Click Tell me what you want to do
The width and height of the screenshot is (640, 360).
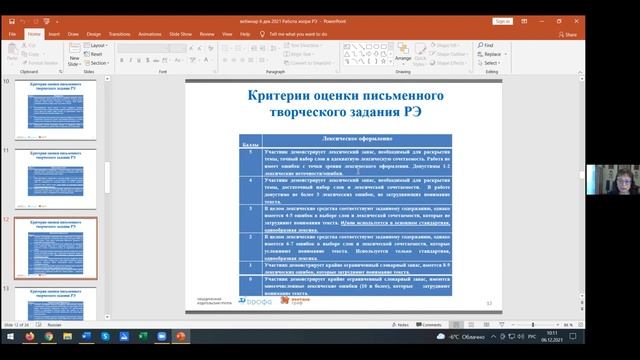point(298,34)
